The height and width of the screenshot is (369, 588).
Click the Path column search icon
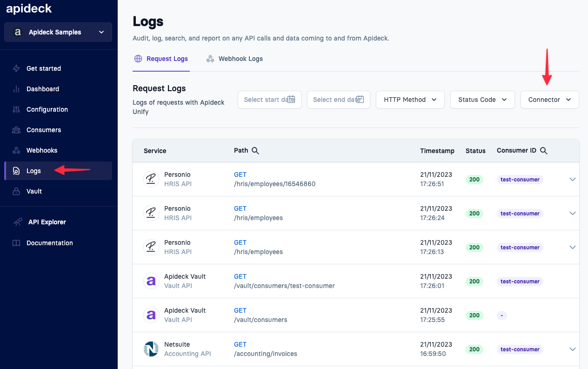point(255,150)
